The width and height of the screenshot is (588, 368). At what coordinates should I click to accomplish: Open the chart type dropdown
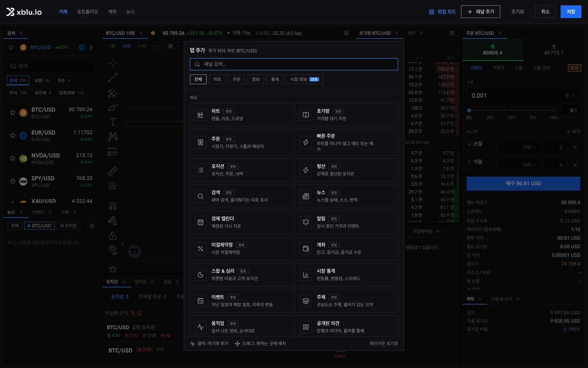(x=174, y=46)
